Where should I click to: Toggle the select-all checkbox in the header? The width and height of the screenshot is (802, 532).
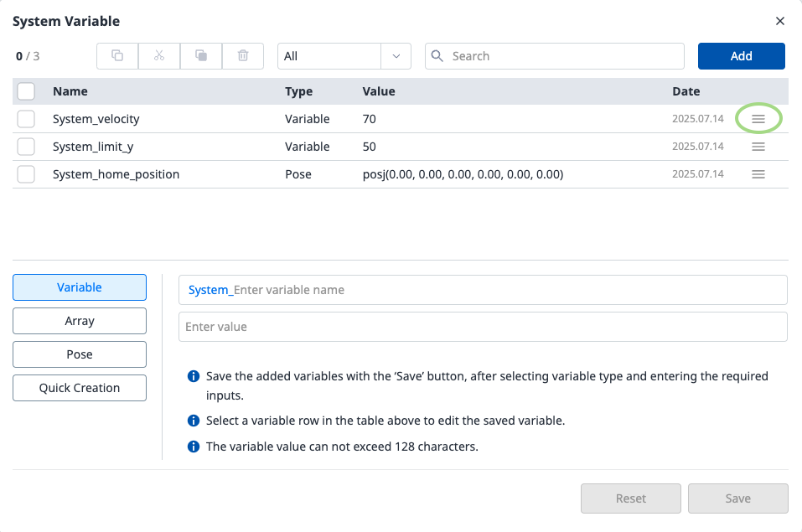(x=26, y=91)
